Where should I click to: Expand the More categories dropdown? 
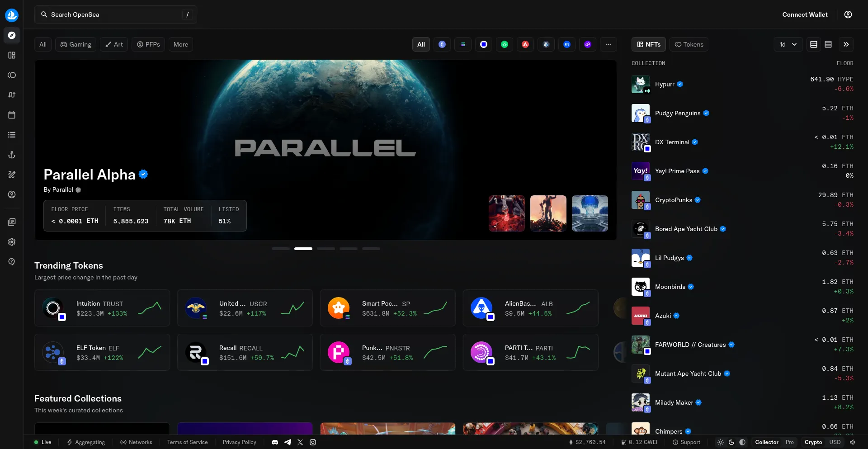coord(180,44)
